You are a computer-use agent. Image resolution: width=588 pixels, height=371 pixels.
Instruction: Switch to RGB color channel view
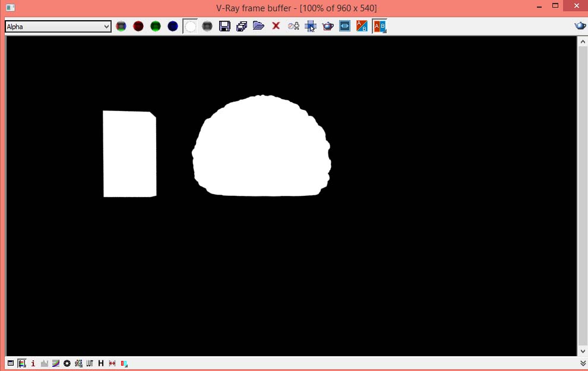tap(121, 26)
